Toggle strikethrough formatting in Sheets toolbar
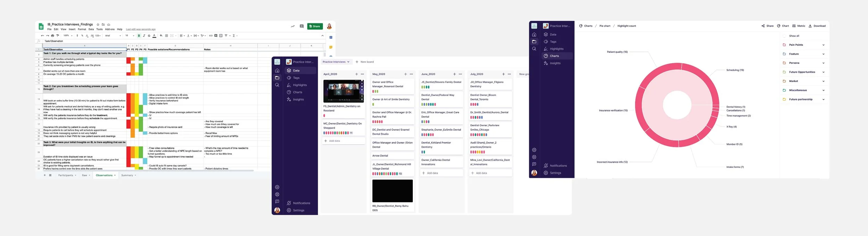This screenshot has width=868, height=236. pos(149,35)
